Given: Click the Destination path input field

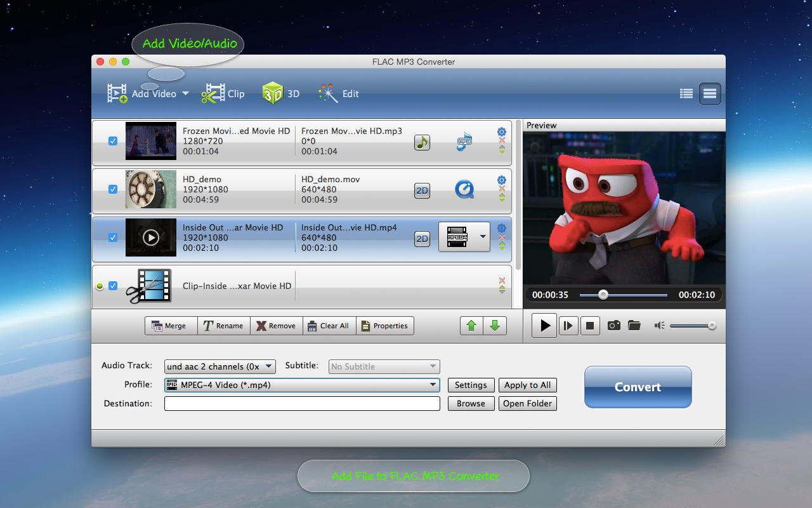Looking at the screenshot, I should [302, 403].
